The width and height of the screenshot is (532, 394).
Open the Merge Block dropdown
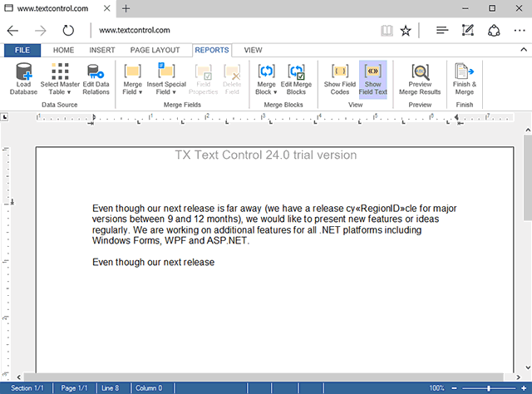266,80
